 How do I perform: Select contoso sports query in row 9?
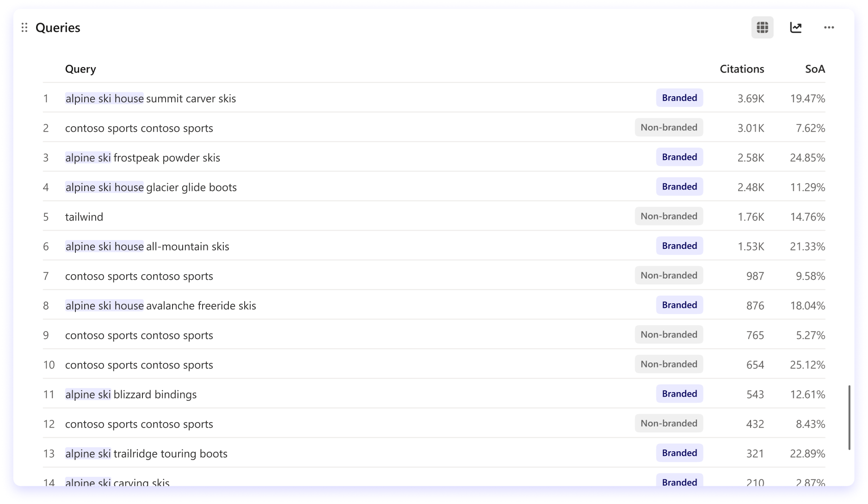click(139, 335)
